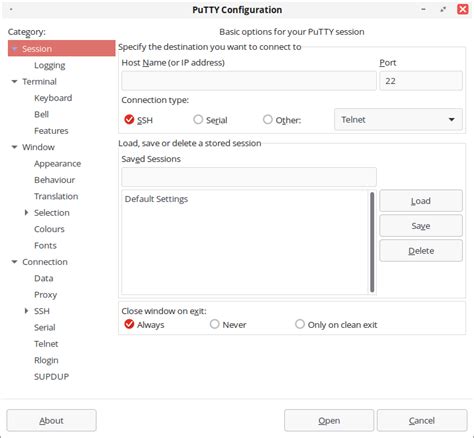Select the SSH connection type radio button
This screenshot has width=474, height=438.
(x=129, y=119)
